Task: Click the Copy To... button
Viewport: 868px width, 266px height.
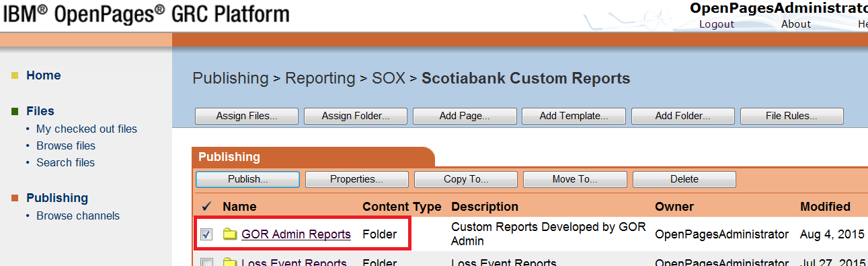Action: tap(466, 179)
